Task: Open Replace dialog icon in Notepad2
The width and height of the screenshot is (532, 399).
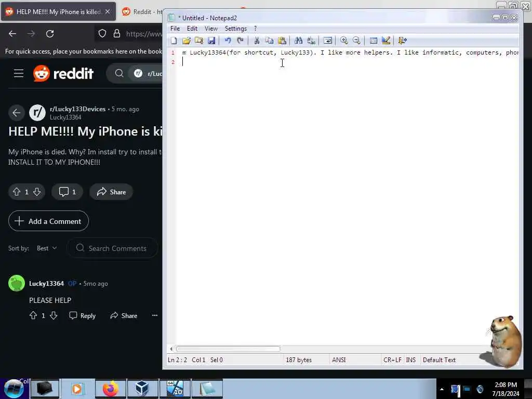Action: (311, 41)
